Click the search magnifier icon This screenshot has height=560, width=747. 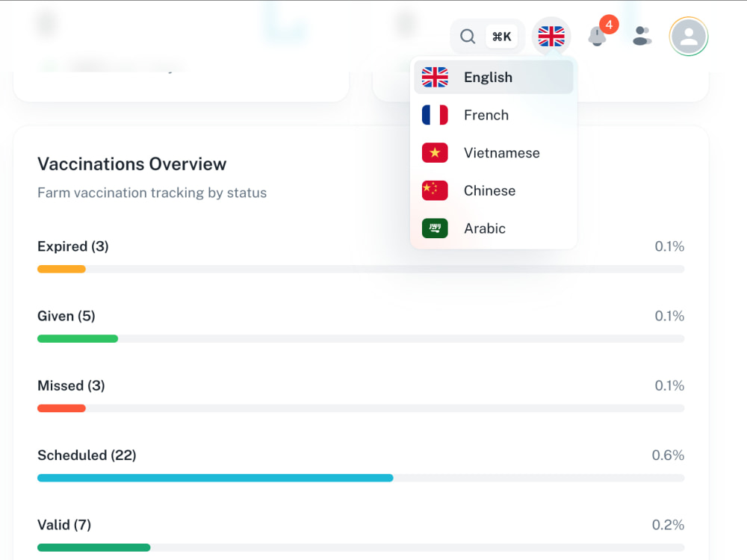pos(468,36)
